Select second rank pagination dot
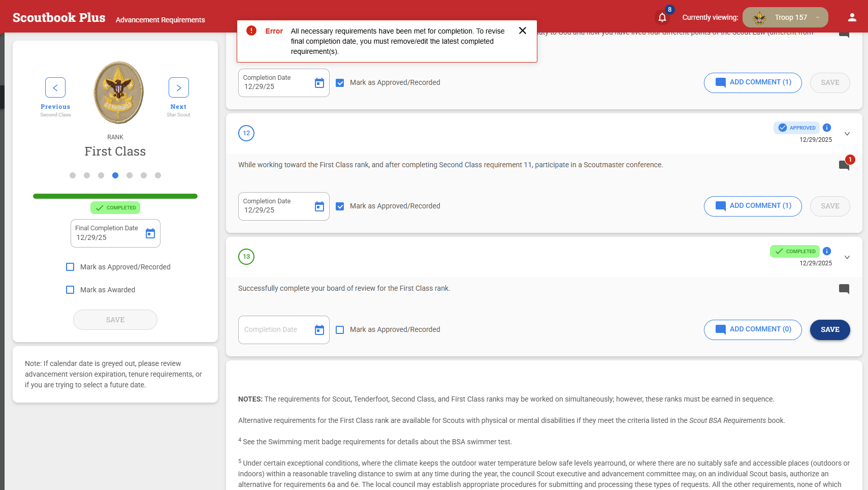 coord(87,175)
